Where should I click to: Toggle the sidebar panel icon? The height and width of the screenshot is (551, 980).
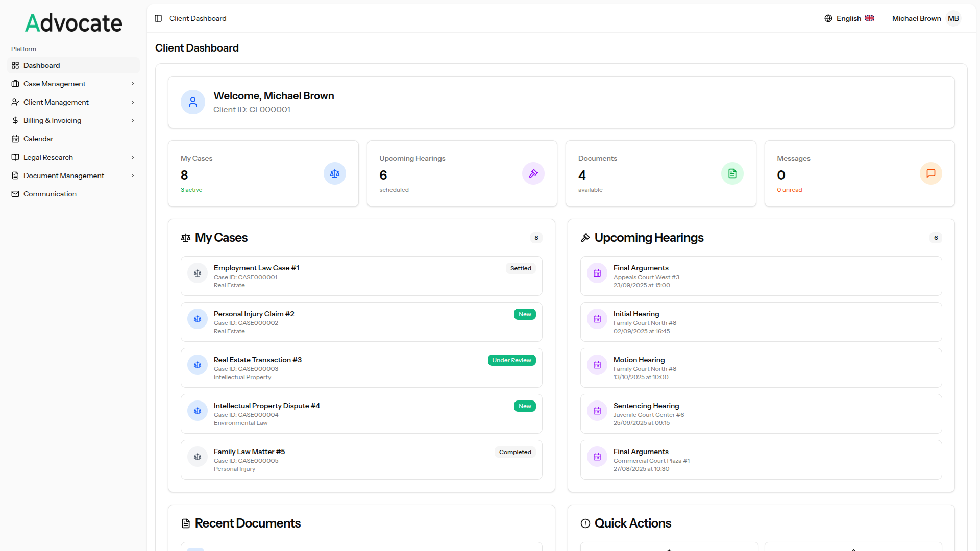tap(158, 18)
